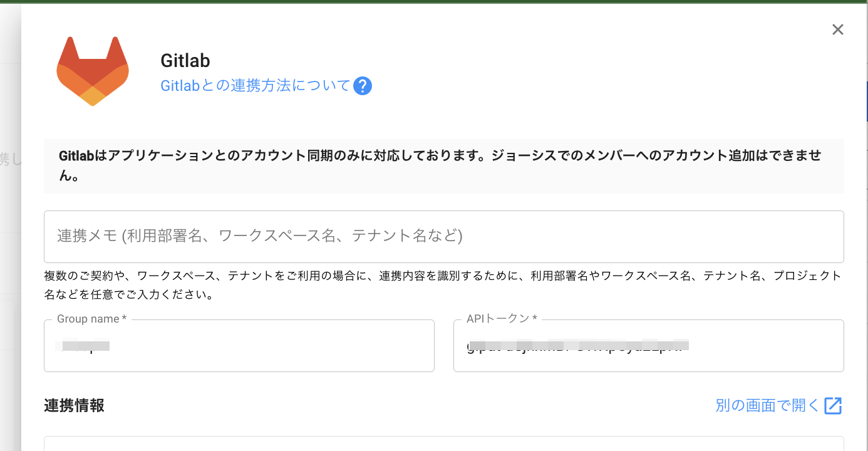Click the Gitlab fox logo
Screen dimensions: 868x451
93,71
